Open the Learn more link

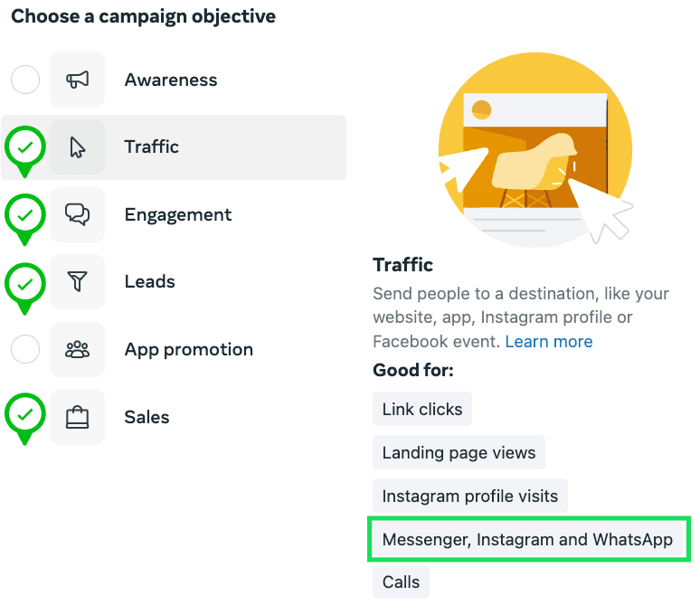coord(549,342)
